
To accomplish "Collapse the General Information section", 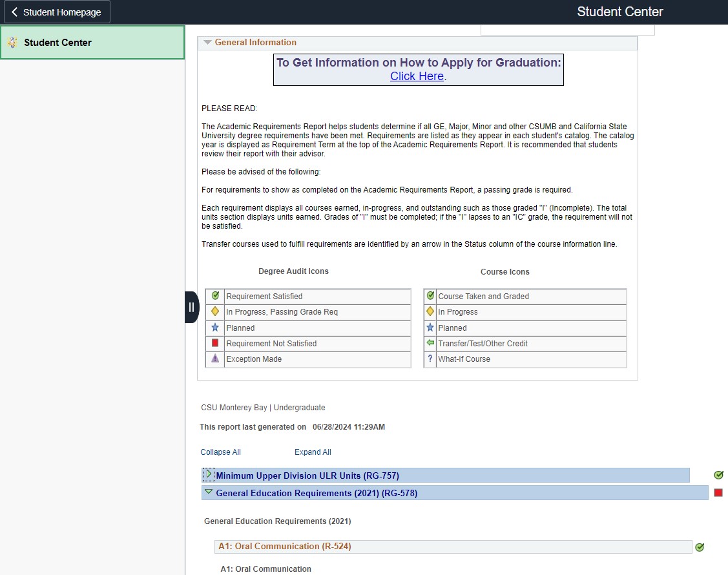I will (x=207, y=42).
